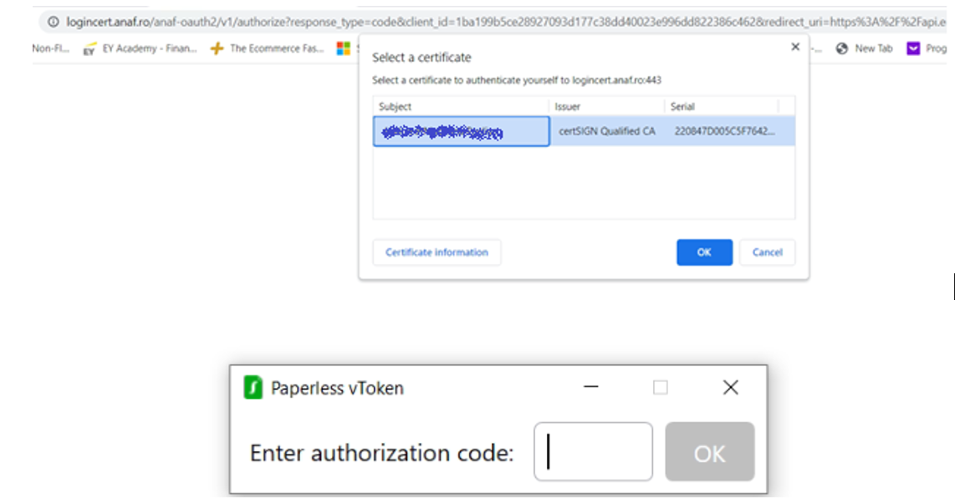Click the Microsoft logo bookmark

pos(343,48)
